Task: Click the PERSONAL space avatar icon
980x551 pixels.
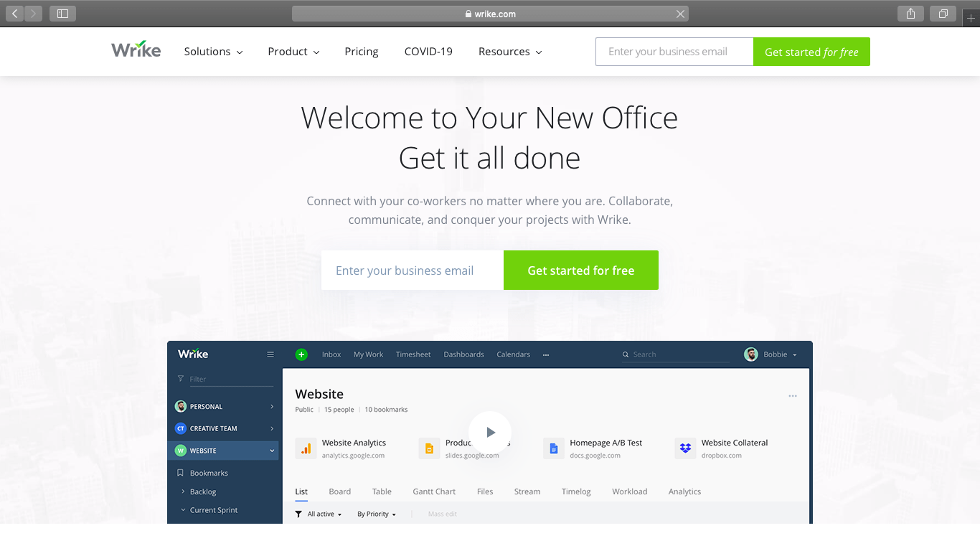Action: (181, 406)
